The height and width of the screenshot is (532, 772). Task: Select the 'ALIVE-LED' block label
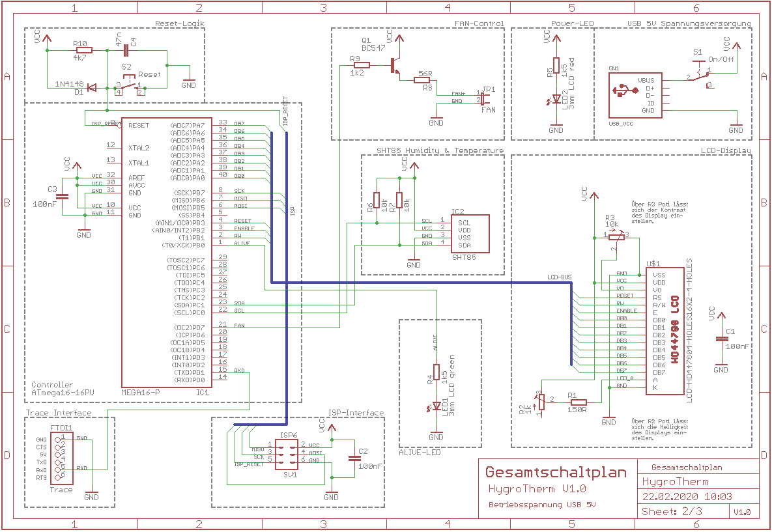(x=420, y=452)
